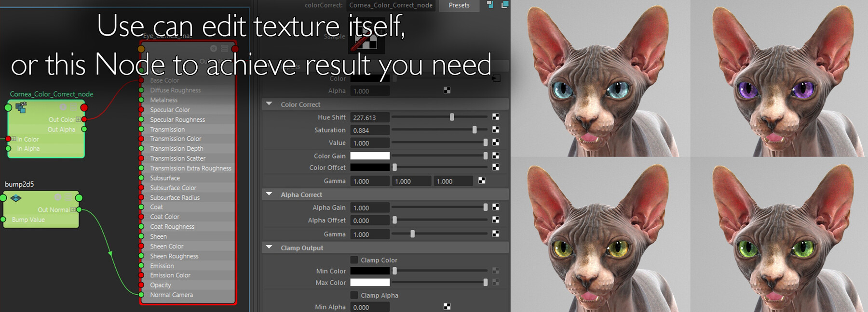Click the Color Gain checker map icon
The image size is (868, 312).
[496, 156]
